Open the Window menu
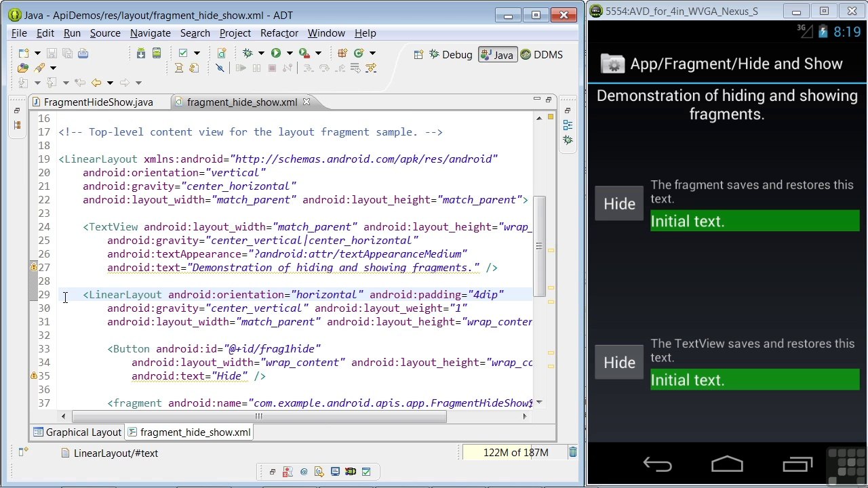The height and width of the screenshot is (488, 868). (x=326, y=33)
